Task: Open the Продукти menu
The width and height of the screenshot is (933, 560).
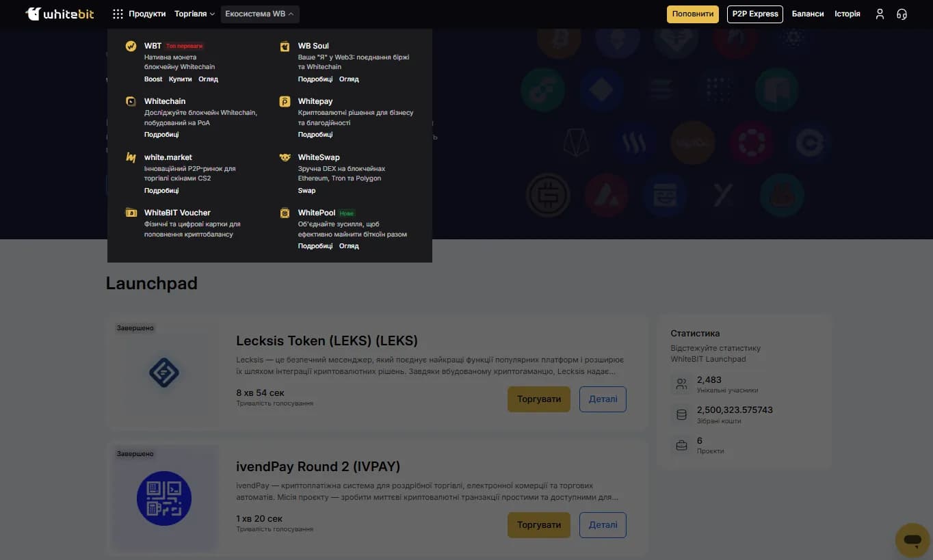Action: [147, 14]
